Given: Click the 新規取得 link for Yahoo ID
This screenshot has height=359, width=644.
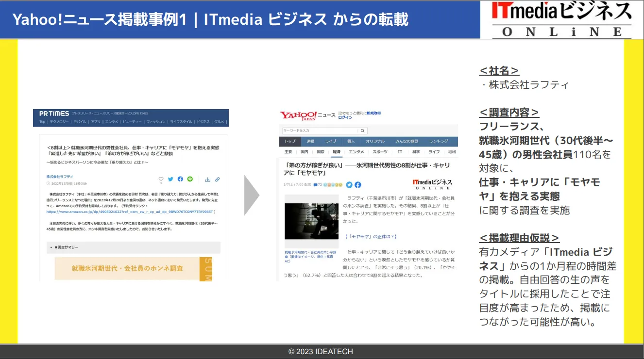Looking at the screenshot, I should 374,113.
